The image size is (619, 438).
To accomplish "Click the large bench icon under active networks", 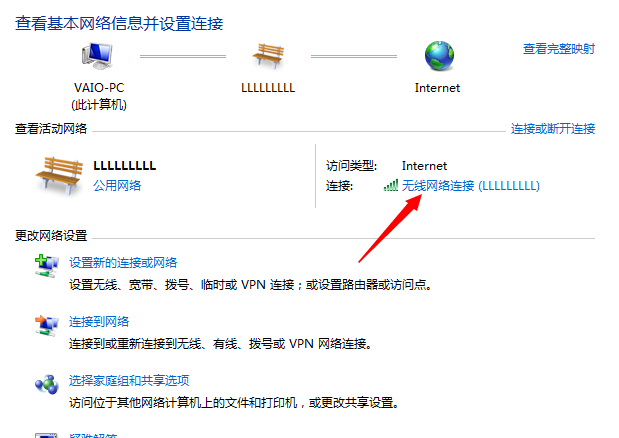I will [x=59, y=175].
